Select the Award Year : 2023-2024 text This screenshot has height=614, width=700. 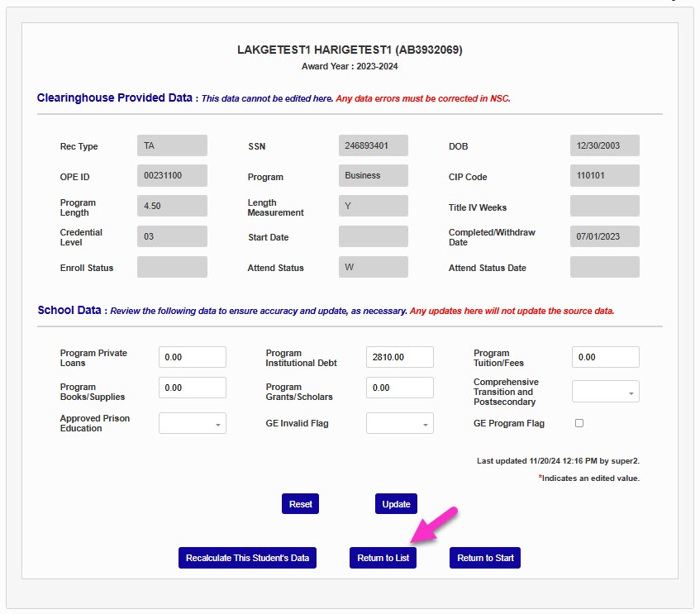pos(350,66)
